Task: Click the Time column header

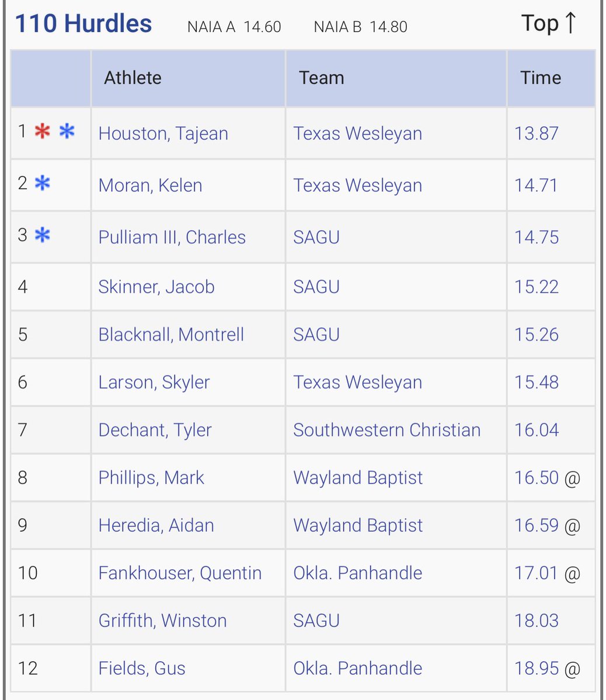Action: point(541,78)
